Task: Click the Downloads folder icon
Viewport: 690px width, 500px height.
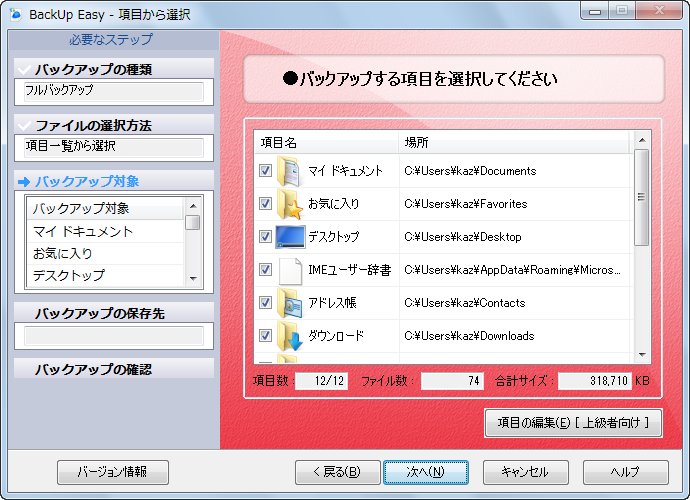Action: pos(290,336)
